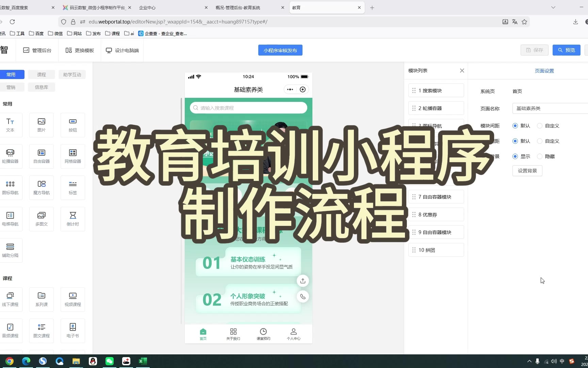Add a 文本 text component
Screen dimensions: 588x368
pos(10,125)
